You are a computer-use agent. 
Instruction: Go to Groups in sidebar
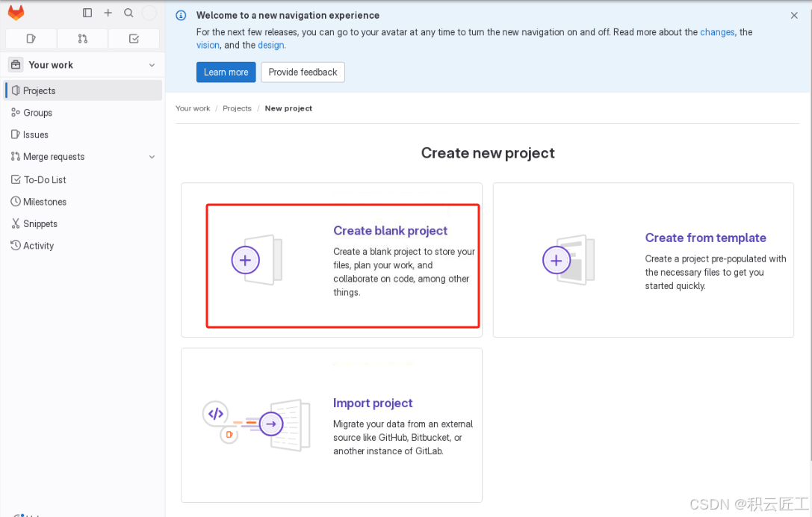pyautogui.click(x=84, y=112)
